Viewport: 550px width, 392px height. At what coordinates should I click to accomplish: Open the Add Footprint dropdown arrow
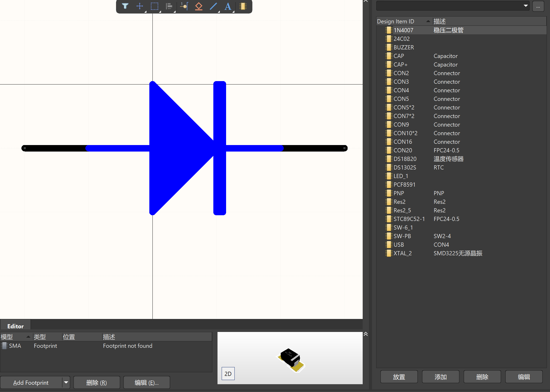tap(66, 382)
